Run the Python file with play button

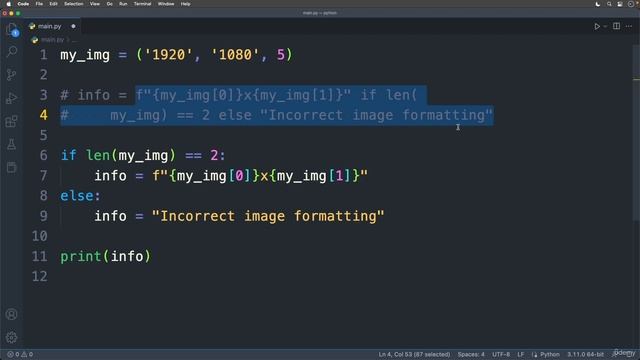pyautogui.click(x=597, y=26)
